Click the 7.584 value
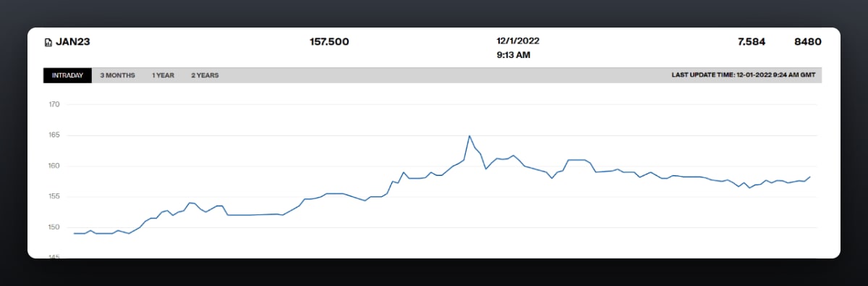868x286 pixels. pos(752,42)
